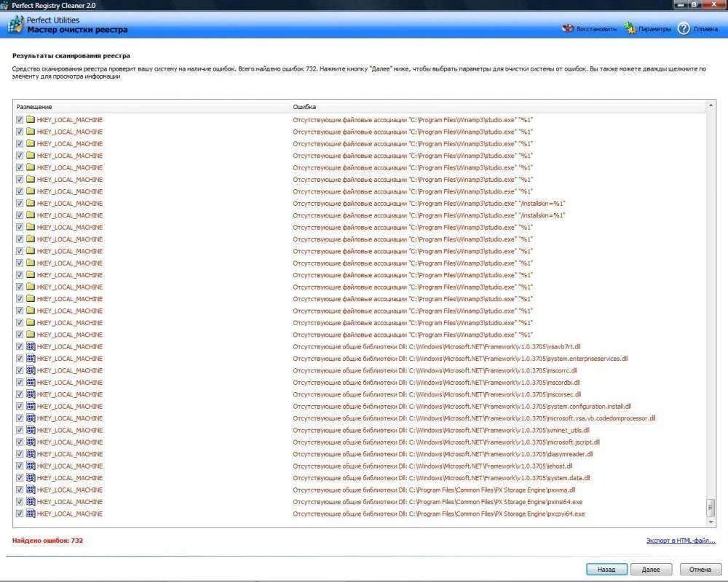Open Параметры via its gear icon
The image size is (728, 582).
tap(630, 28)
